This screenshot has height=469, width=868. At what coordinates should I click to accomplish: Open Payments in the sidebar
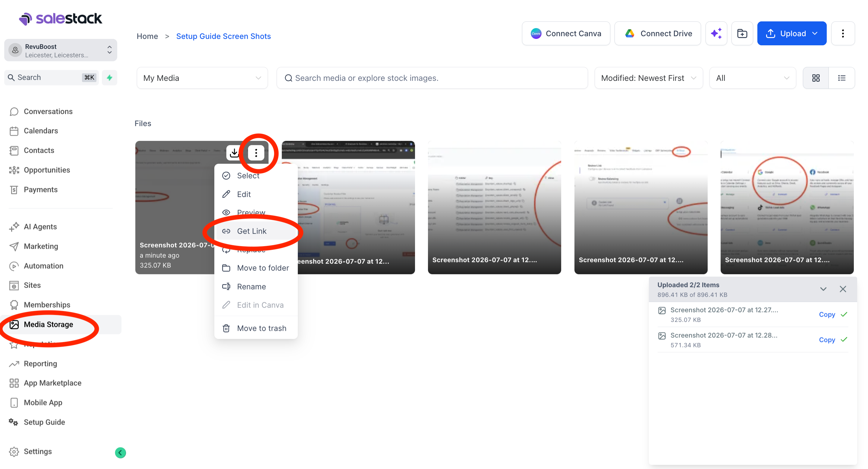click(x=40, y=189)
